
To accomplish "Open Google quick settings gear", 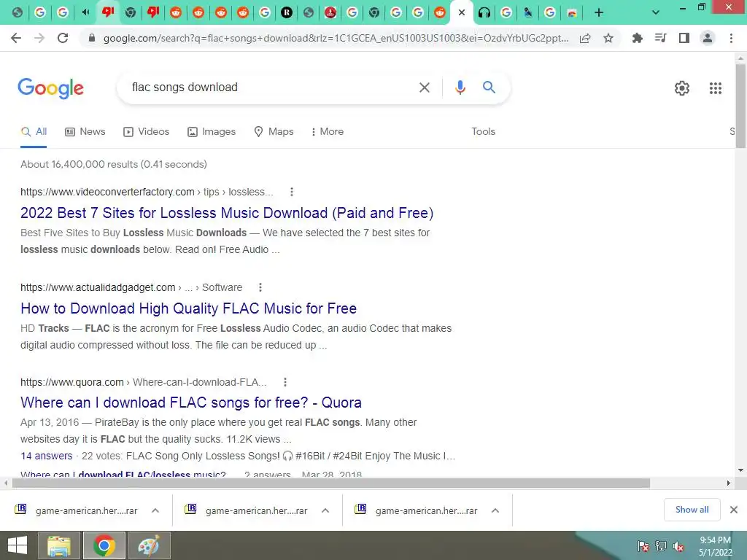I will pos(682,88).
